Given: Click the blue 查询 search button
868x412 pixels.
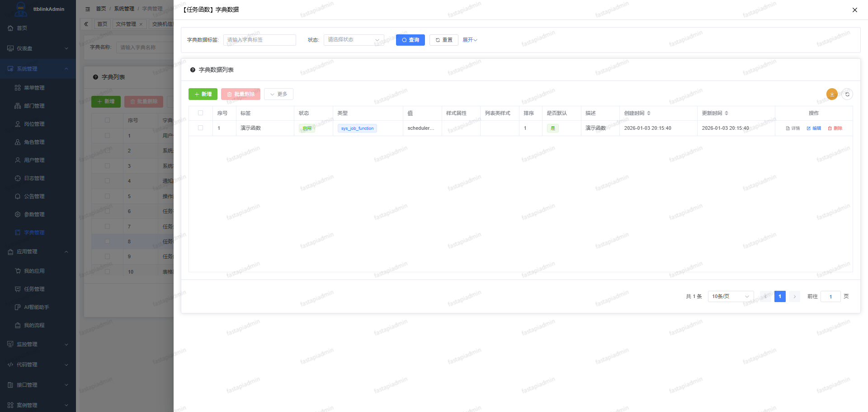Looking at the screenshot, I should point(410,40).
